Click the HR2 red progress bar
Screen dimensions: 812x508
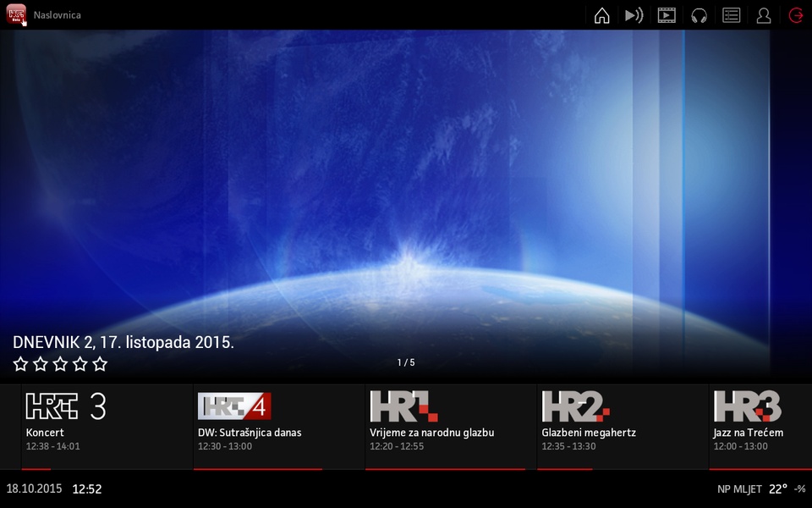click(565, 469)
